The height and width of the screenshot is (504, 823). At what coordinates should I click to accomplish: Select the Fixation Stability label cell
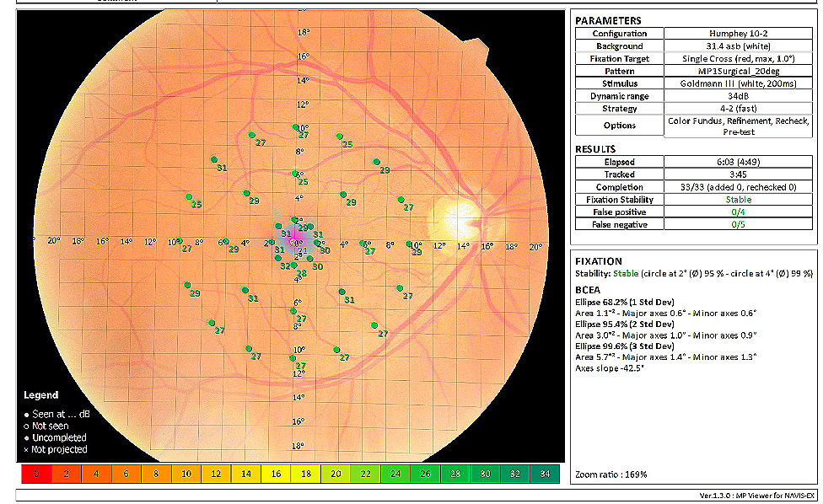point(619,199)
